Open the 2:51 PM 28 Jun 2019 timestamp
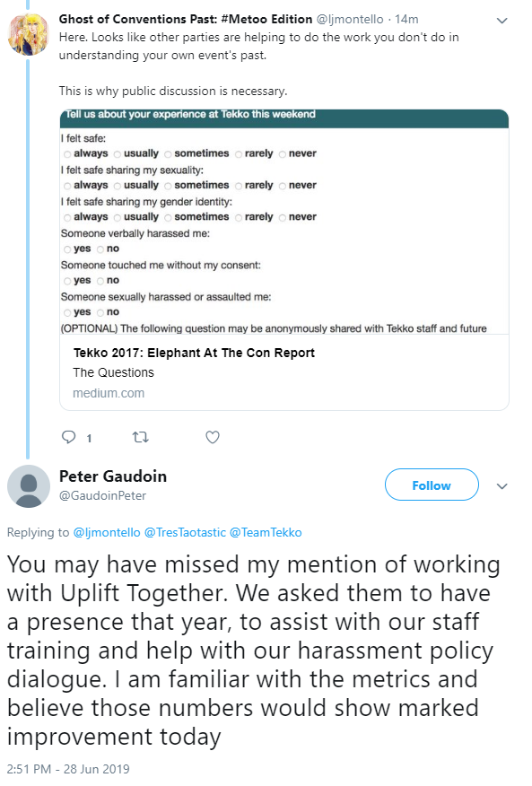This screenshot has height=786, width=532. [68, 769]
